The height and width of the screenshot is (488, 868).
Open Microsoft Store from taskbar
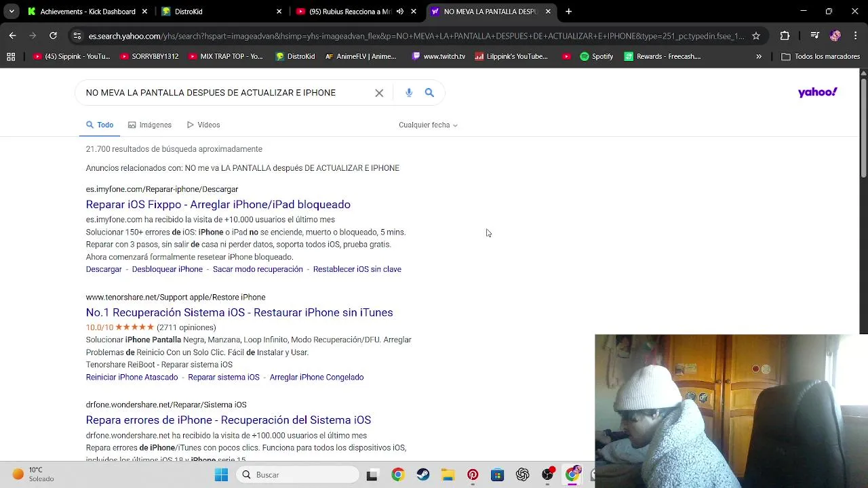[498, 474]
